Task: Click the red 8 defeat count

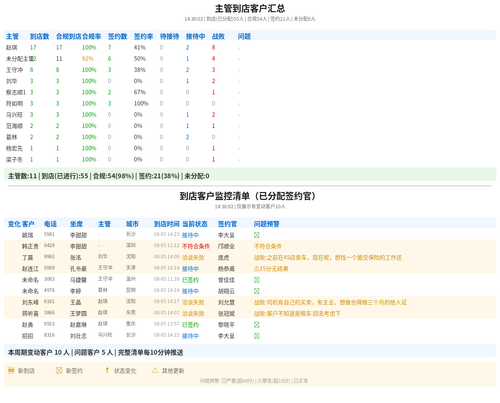Action: click(213, 48)
